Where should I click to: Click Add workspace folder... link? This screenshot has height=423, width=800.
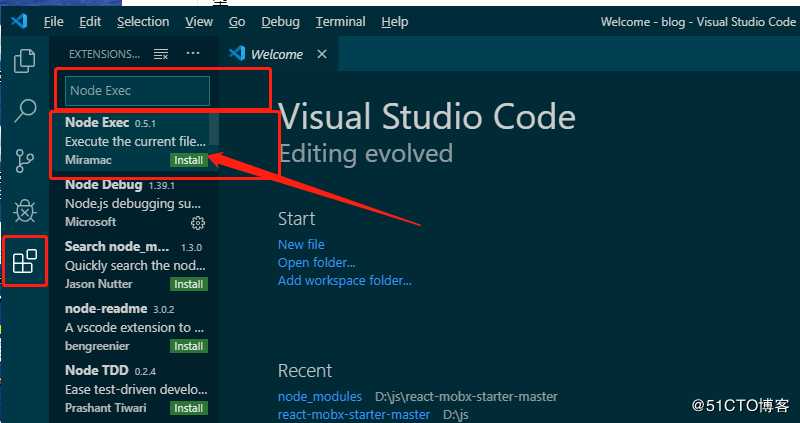pyautogui.click(x=344, y=281)
